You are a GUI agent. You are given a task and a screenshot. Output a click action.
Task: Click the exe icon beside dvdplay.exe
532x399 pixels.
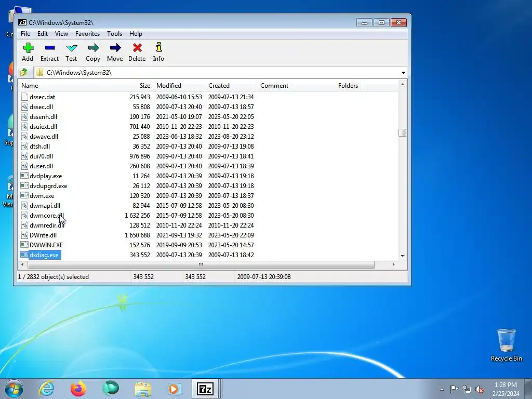[x=24, y=176]
